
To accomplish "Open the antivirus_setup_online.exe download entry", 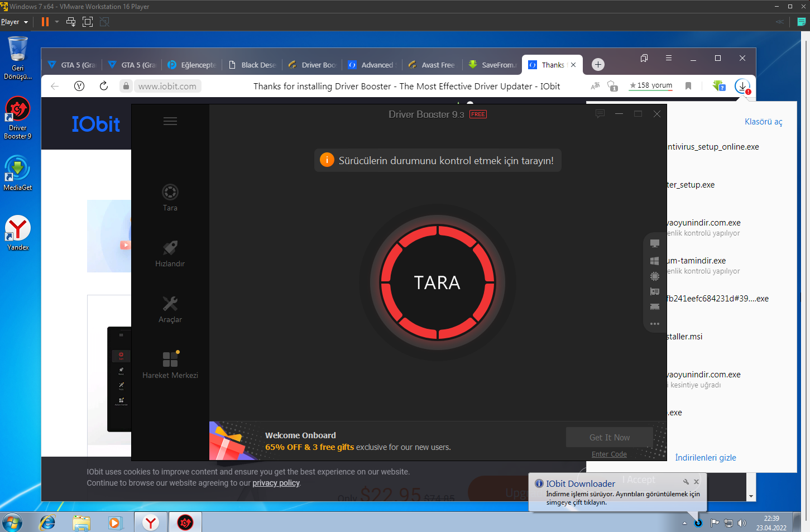I will (713, 147).
